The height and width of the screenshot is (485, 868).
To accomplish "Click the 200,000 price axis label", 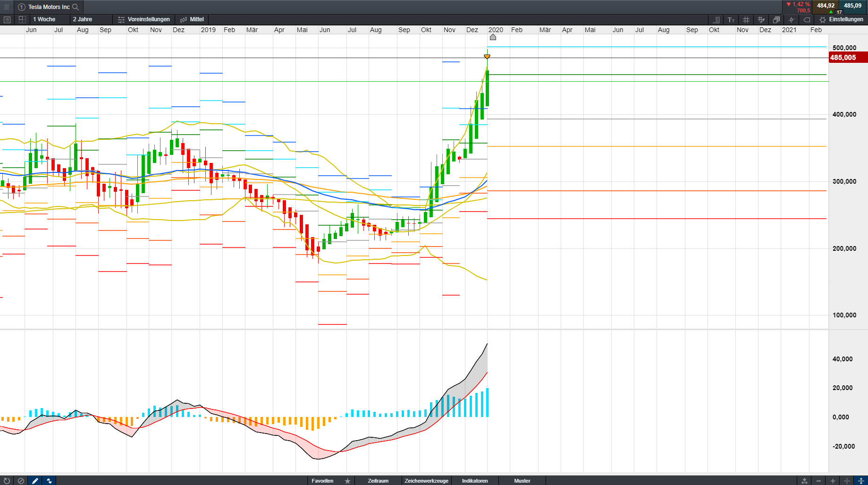I will pos(844,248).
